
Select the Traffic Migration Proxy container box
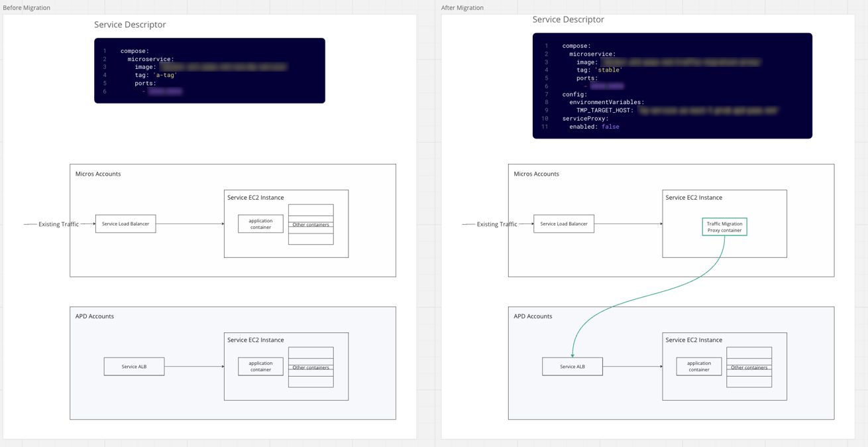pyautogui.click(x=724, y=227)
